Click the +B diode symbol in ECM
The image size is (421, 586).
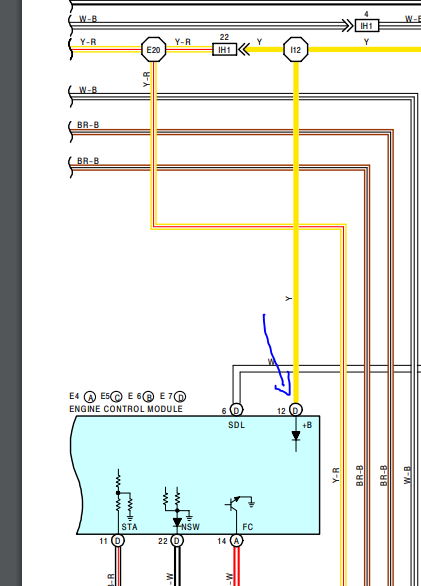pyautogui.click(x=296, y=436)
